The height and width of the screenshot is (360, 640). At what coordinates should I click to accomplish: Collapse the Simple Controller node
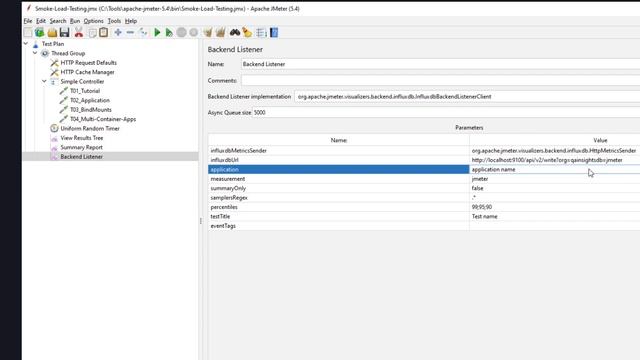click(x=44, y=81)
